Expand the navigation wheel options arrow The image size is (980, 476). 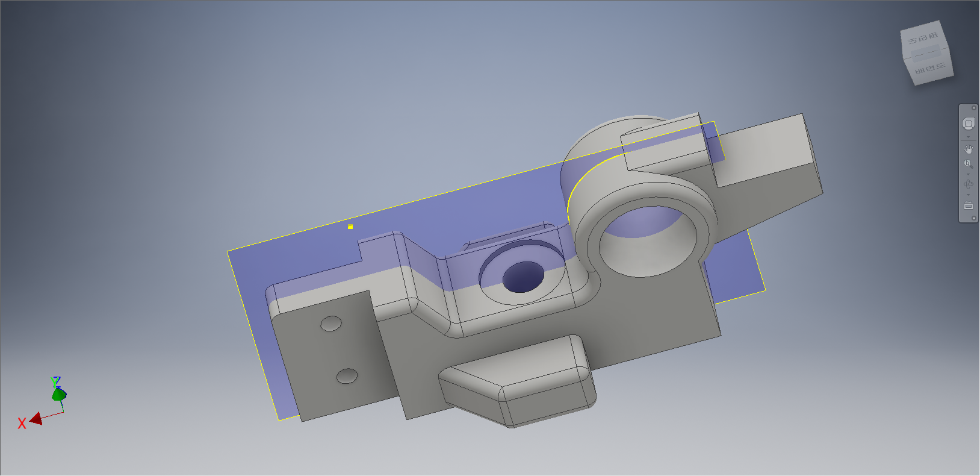coord(968,137)
